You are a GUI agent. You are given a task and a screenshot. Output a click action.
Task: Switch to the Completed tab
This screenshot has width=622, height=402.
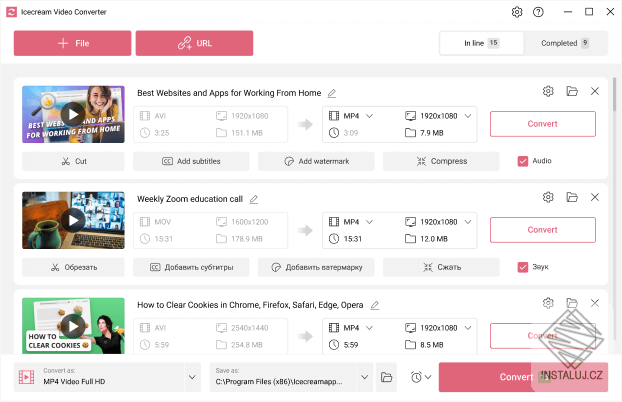(x=565, y=43)
